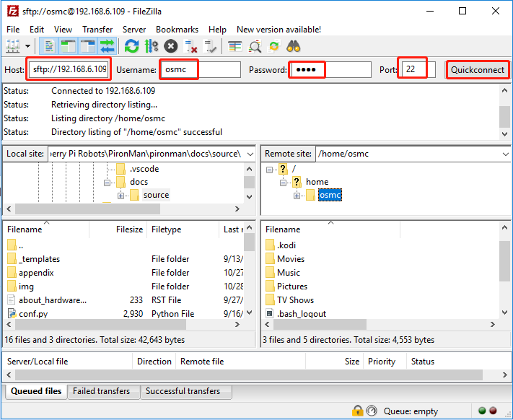This screenshot has width=513, height=420.
Task: Click the encryption lock status icon
Action: (358, 411)
